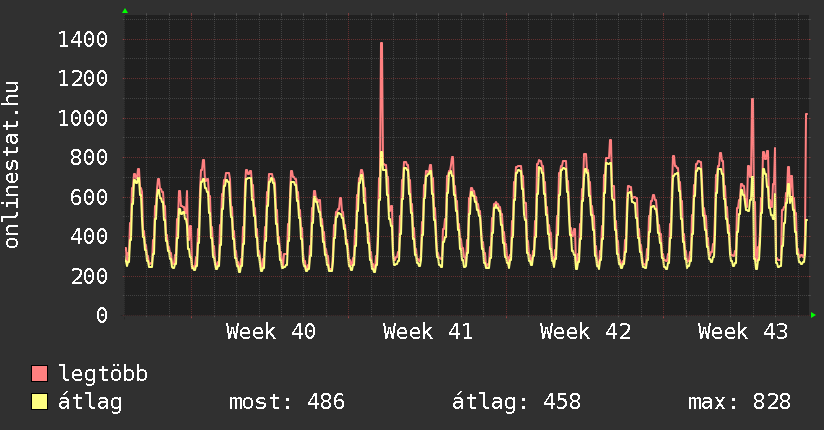
Task: Select the Week 43 axis label
Action: pyautogui.click(x=743, y=332)
